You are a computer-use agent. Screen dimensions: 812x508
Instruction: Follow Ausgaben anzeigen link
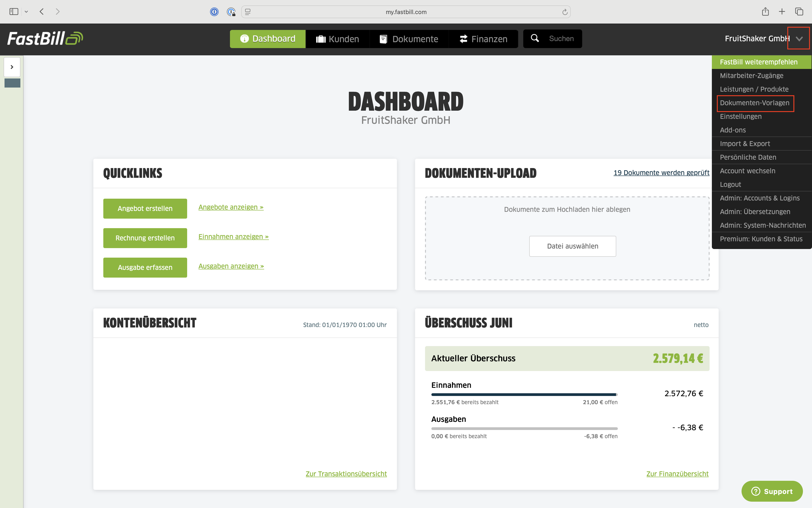231,266
